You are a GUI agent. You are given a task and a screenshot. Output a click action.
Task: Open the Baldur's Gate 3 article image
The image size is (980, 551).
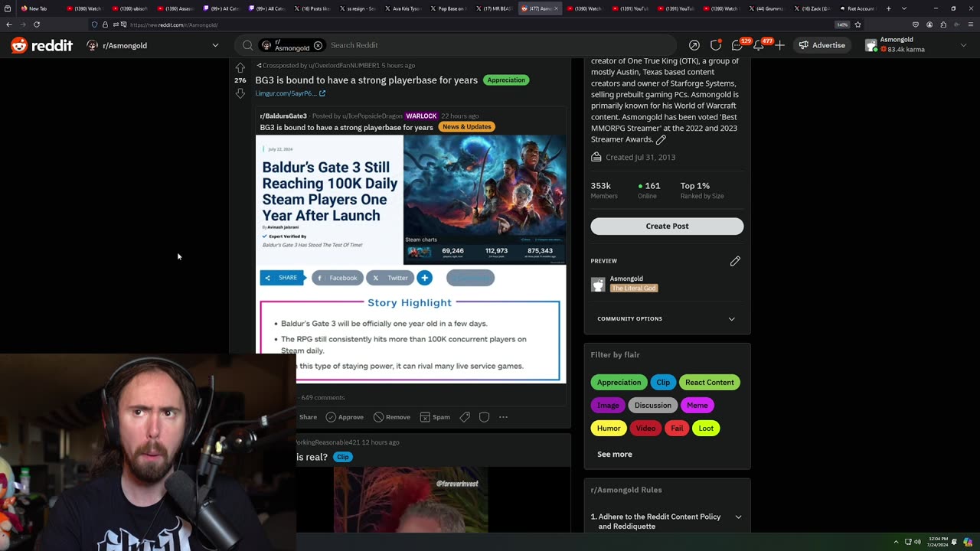click(x=410, y=259)
